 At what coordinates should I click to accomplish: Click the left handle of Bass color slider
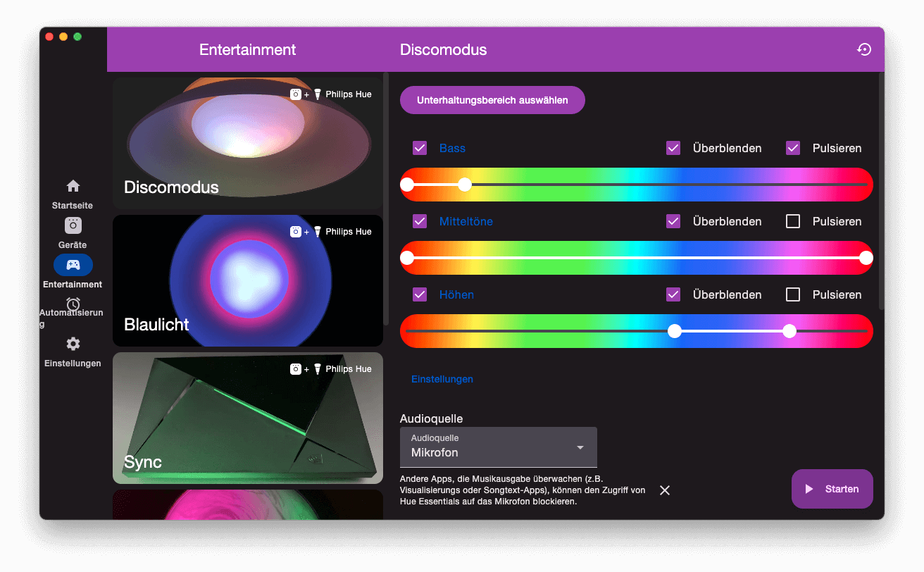pyautogui.click(x=407, y=185)
